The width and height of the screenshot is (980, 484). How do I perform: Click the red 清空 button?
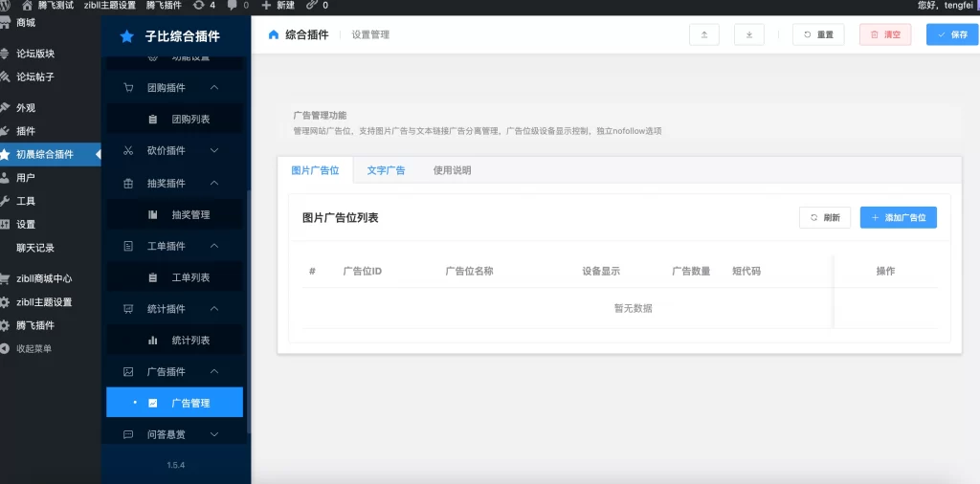coord(884,34)
